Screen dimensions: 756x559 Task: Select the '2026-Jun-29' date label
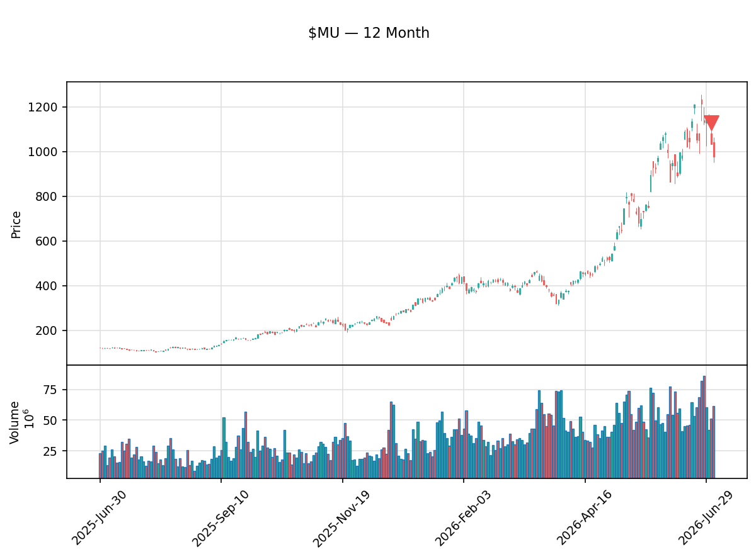[x=706, y=517]
